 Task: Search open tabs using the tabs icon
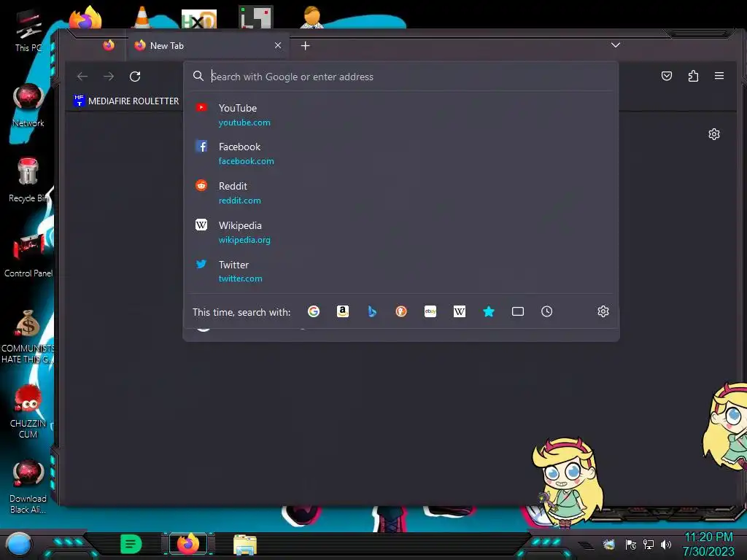coord(518,311)
